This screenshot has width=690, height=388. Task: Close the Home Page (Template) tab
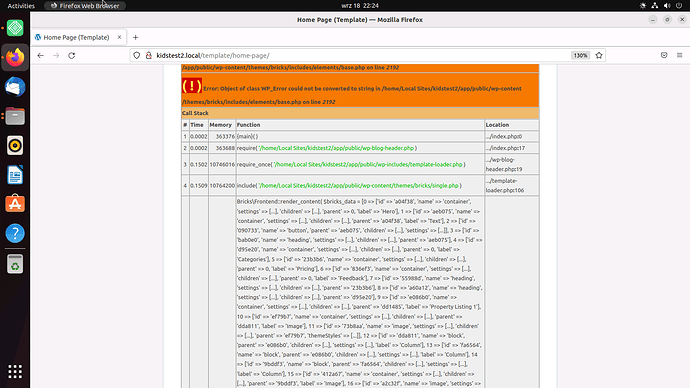click(x=119, y=37)
